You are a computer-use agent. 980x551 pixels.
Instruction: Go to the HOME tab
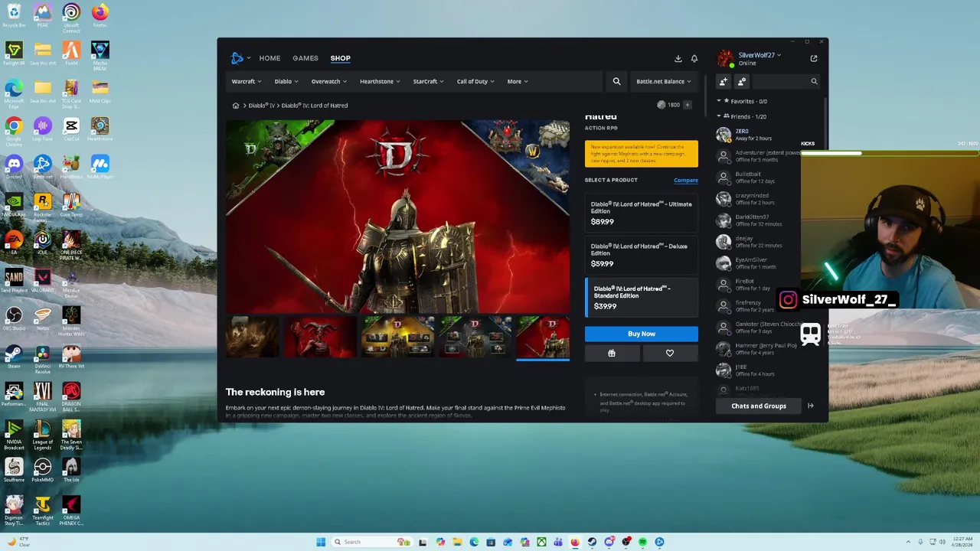(269, 58)
